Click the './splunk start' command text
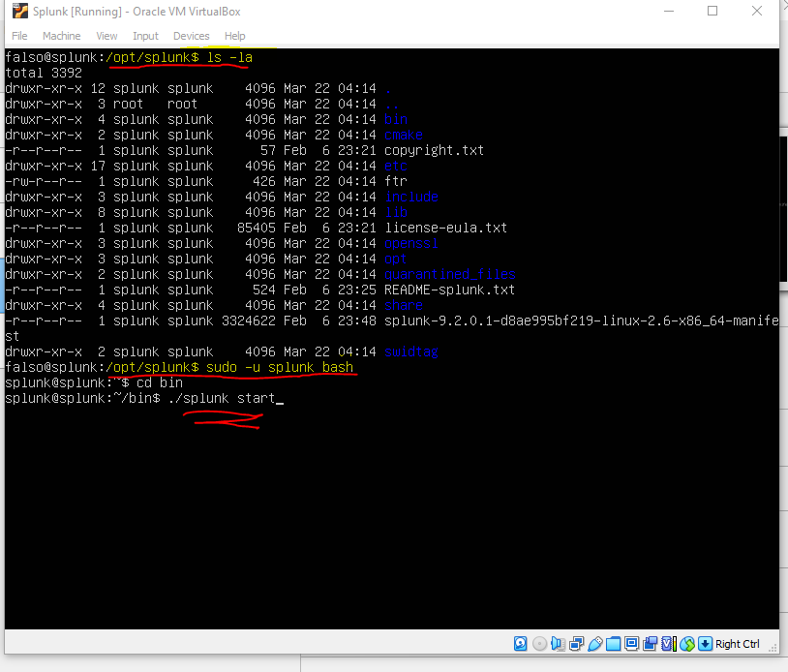Screen dimensions: 788x672 [x=222, y=399]
